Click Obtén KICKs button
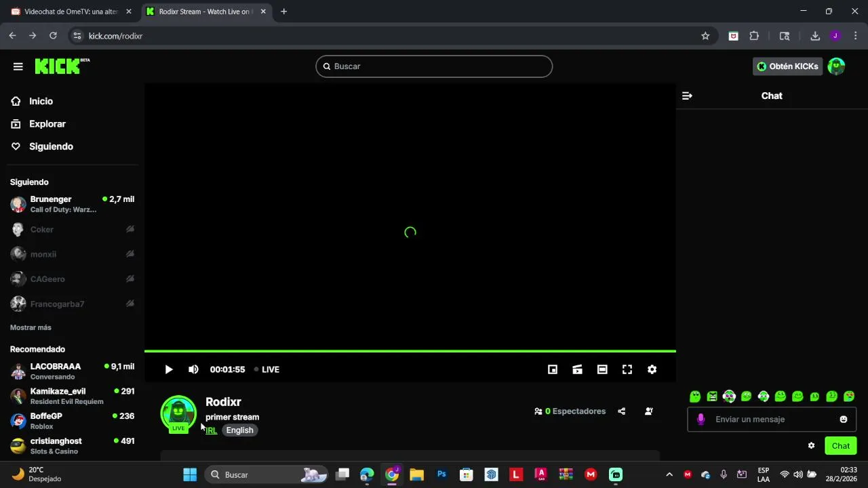868x488 pixels. coord(787,66)
